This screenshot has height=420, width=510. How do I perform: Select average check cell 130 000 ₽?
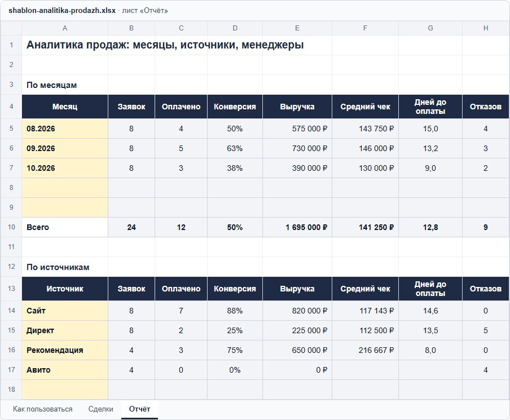coord(365,168)
